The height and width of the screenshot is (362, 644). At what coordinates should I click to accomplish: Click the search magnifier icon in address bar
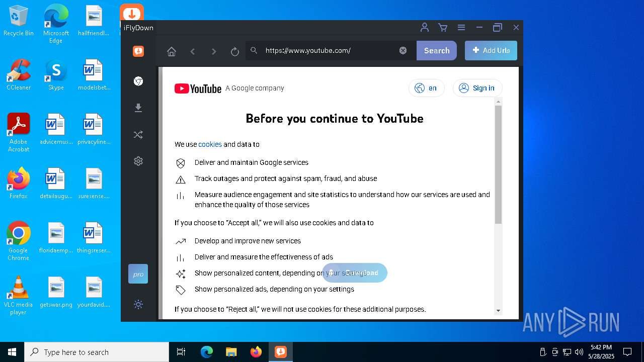[254, 50]
